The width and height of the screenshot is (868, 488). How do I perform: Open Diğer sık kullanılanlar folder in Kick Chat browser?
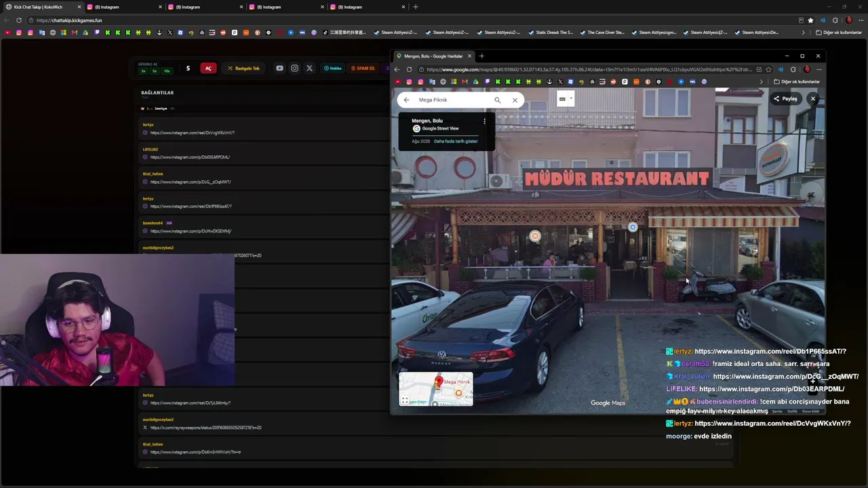839,33
